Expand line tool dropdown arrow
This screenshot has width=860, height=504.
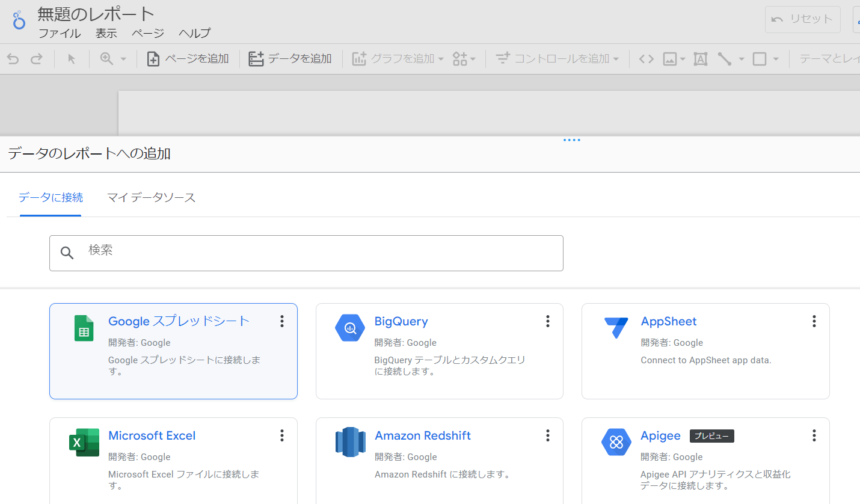(x=742, y=59)
